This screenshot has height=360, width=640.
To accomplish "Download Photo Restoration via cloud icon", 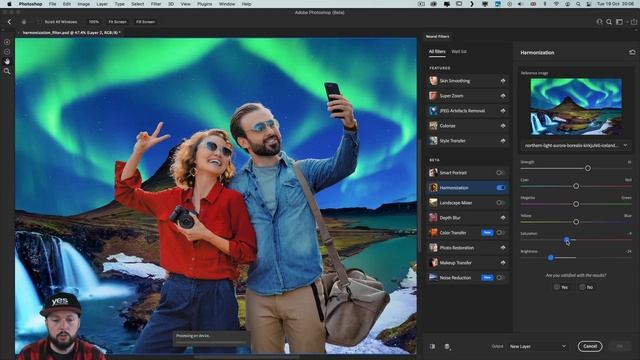I will pyautogui.click(x=503, y=248).
